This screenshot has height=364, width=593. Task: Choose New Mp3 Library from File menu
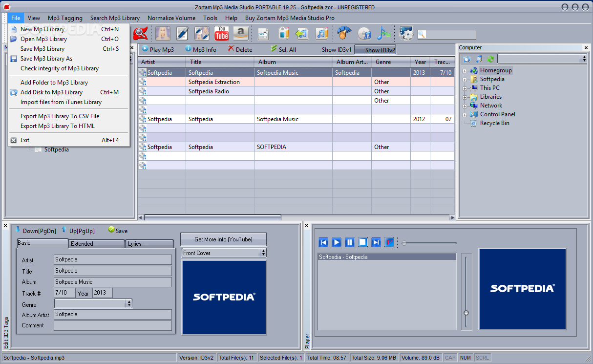69,29
